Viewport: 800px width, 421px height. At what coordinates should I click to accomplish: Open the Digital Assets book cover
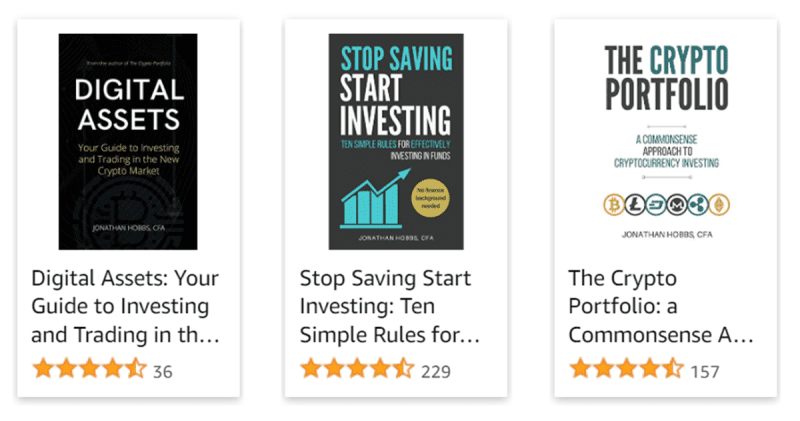tap(128, 141)
